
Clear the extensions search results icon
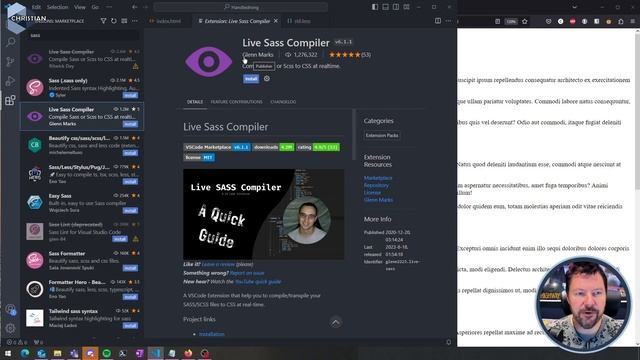click(x=124, y=21)
